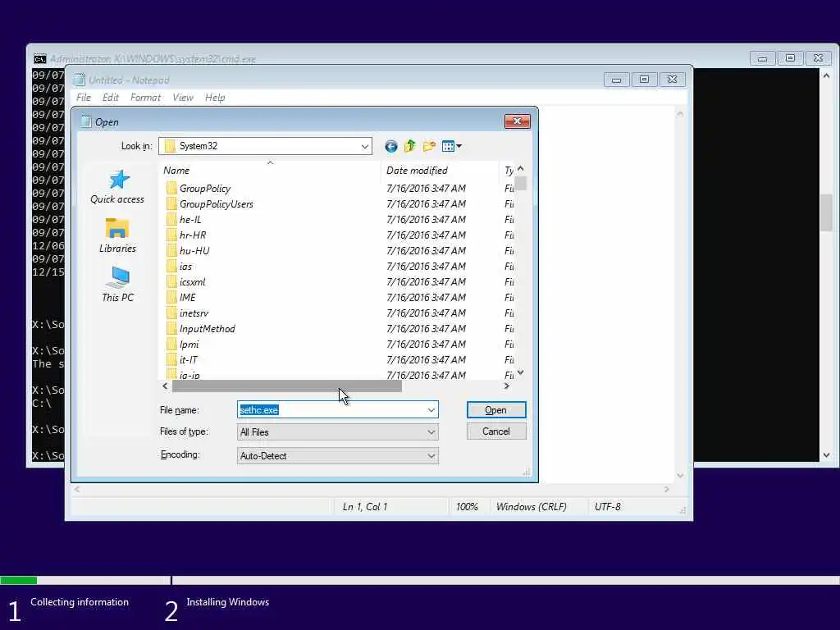Click cmd window icon in title bar

[39, 59]
